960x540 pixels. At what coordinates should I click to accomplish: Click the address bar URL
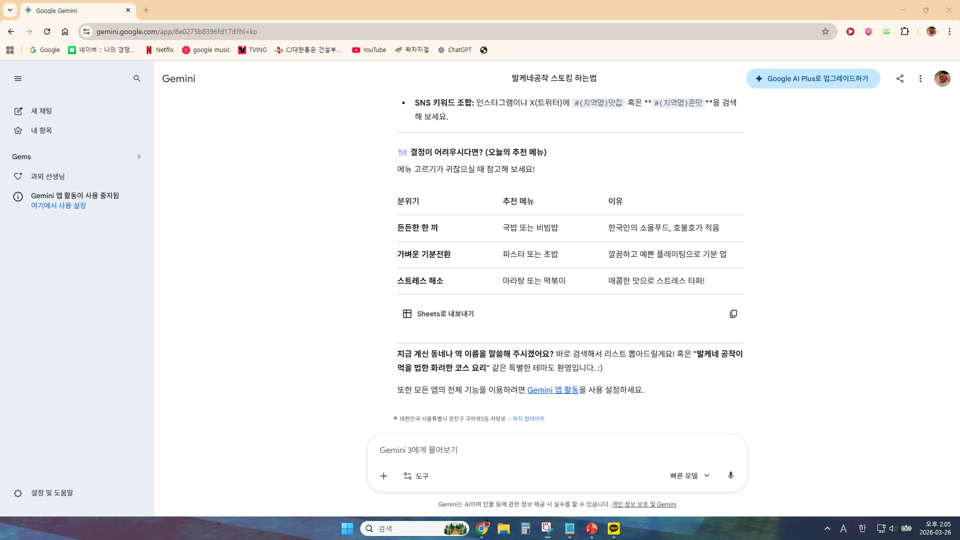[176, 31]
